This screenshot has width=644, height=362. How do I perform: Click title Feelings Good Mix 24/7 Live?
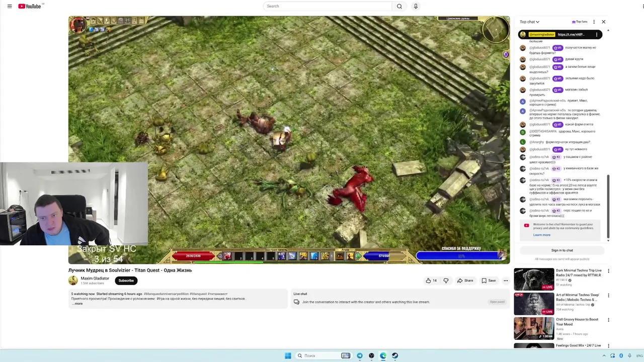(x=578, y=345)
